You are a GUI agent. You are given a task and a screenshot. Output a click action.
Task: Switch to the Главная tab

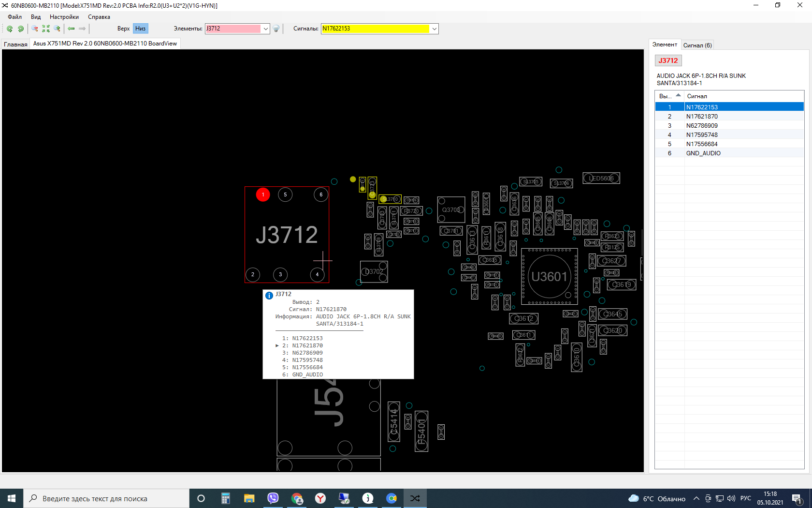15,44
